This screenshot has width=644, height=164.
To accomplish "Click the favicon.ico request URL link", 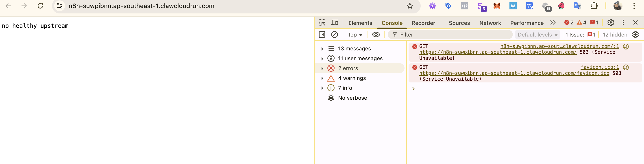I will (x=514, y=73).
